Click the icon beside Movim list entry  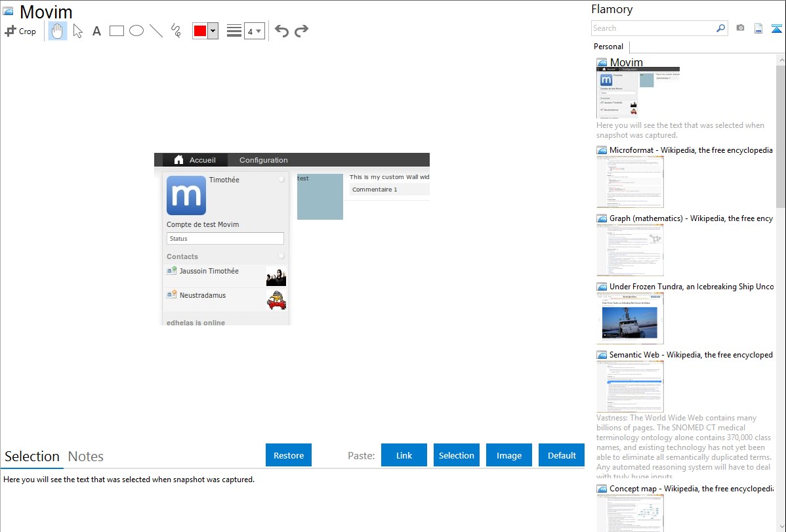(x=602, y=63)
